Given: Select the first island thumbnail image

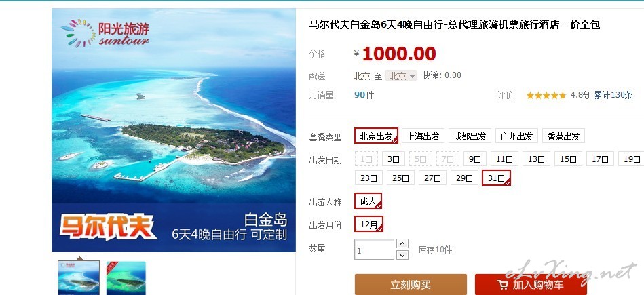Looking at the screenshot, I should click(79, 278).
